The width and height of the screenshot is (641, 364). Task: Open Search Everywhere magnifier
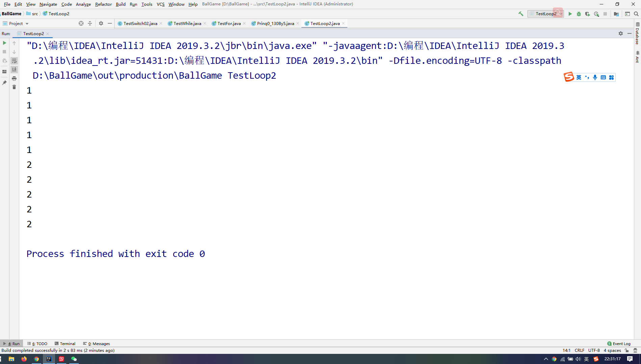(x=636, y=14)
